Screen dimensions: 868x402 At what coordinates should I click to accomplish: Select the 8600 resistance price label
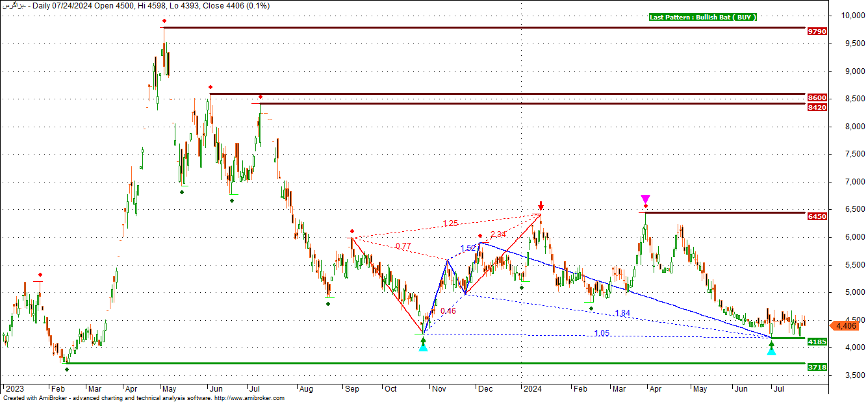tap(817, 97)
